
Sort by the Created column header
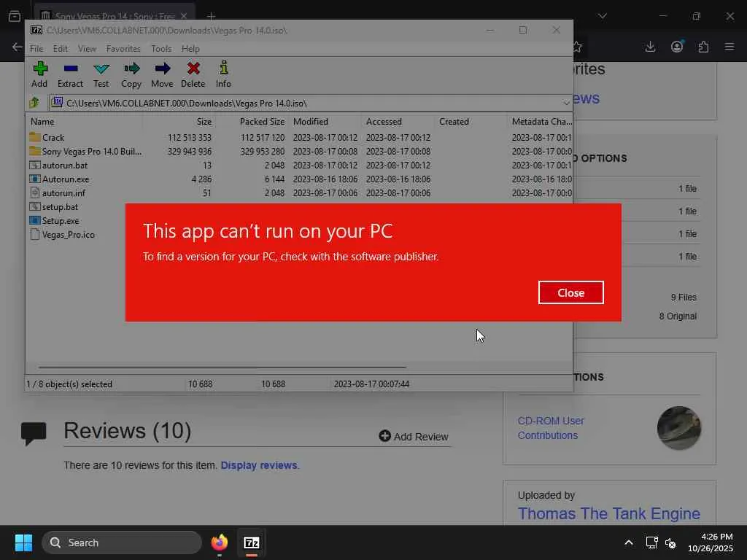[x=472, y=122]
